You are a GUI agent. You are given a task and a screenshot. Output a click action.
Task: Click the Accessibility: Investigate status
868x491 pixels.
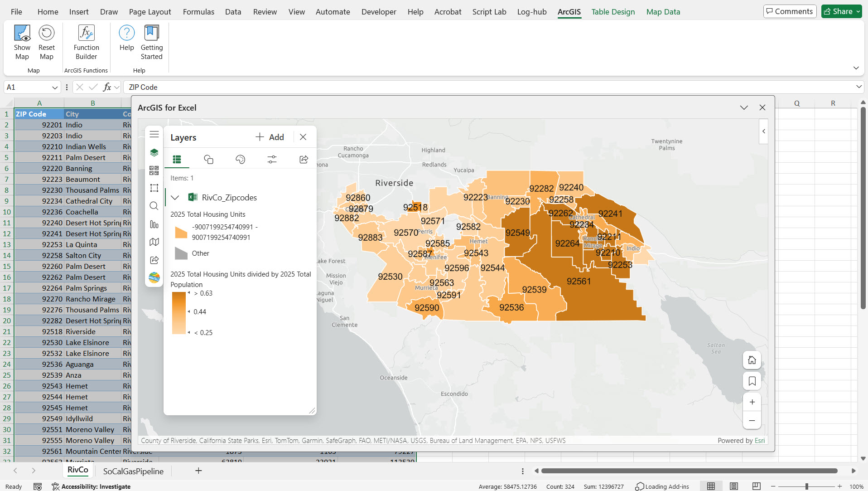91,486
